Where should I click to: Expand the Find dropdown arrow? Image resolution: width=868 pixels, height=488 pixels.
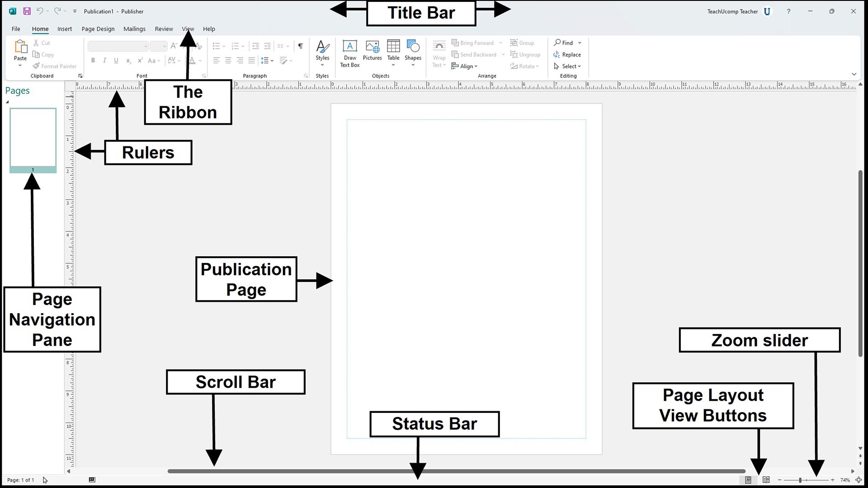tap(580, 43)
